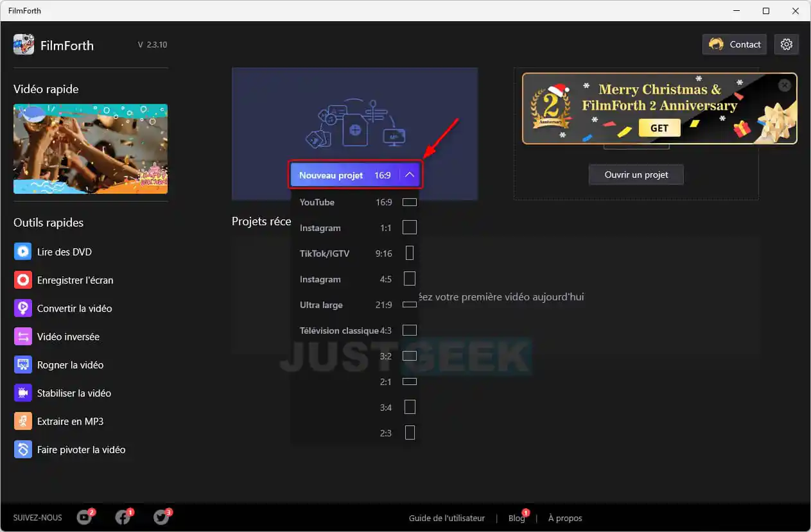Select the 3:4 aspect ratio option
The height and width of the screenshot is (532, 811).
(x=355, y=408)
